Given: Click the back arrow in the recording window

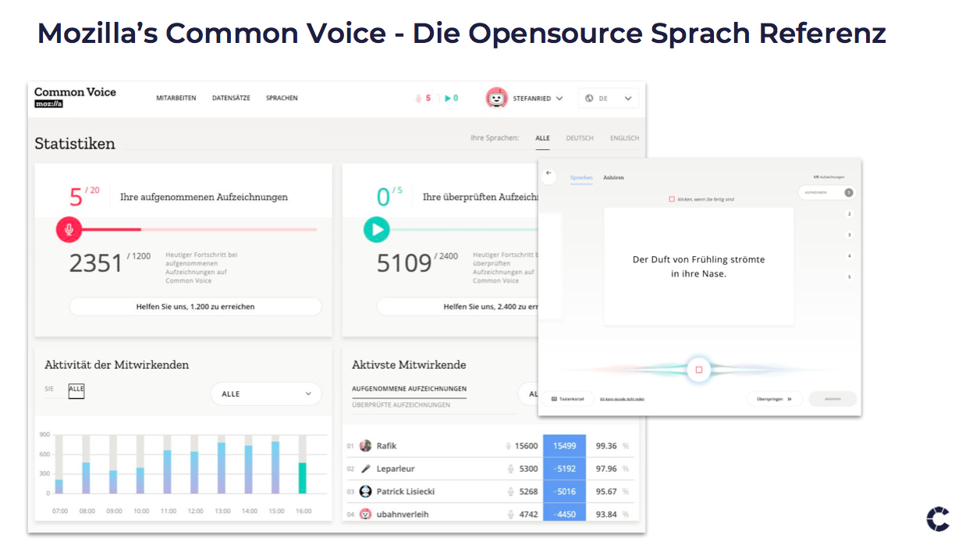Looking at the screenshot, I should pos(549,173).
